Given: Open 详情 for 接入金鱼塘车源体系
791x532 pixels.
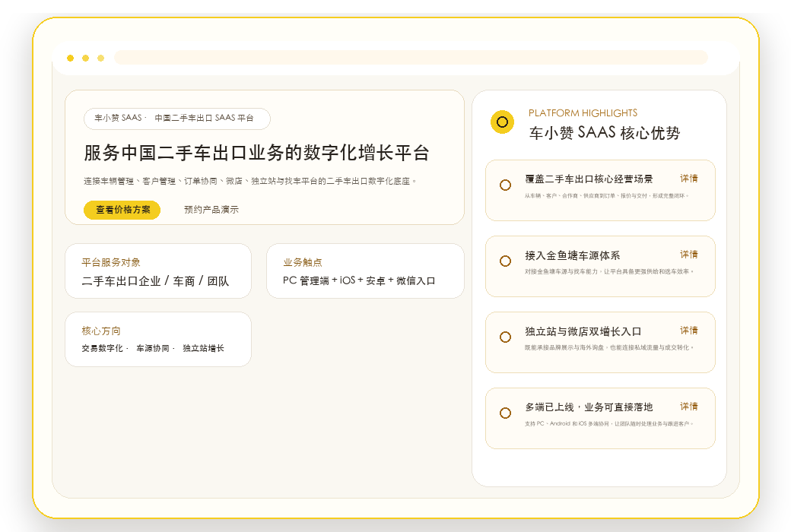Looking at the screenshot, I should 688,255.
